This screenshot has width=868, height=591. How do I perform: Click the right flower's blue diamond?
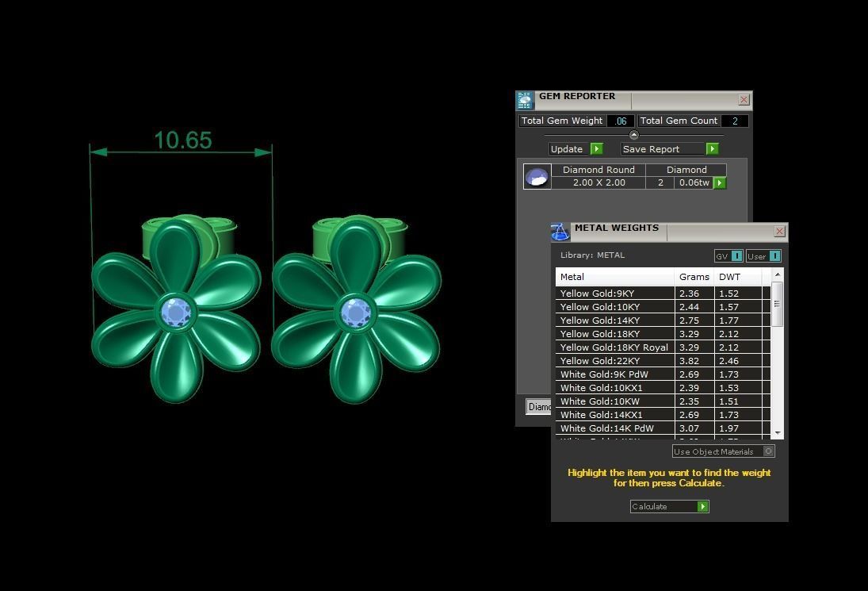(x=355, y=313)
